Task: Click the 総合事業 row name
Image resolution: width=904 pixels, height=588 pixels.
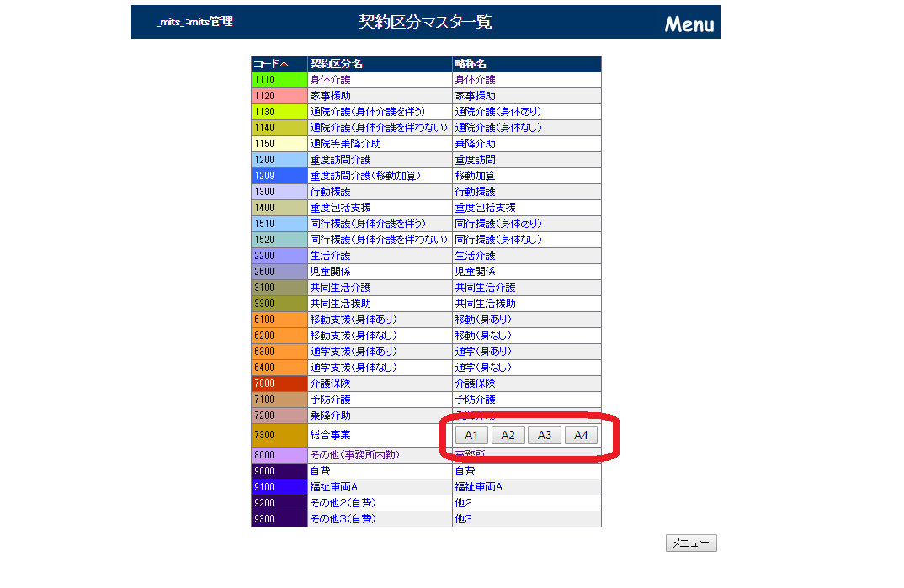Action: point(330,435)
